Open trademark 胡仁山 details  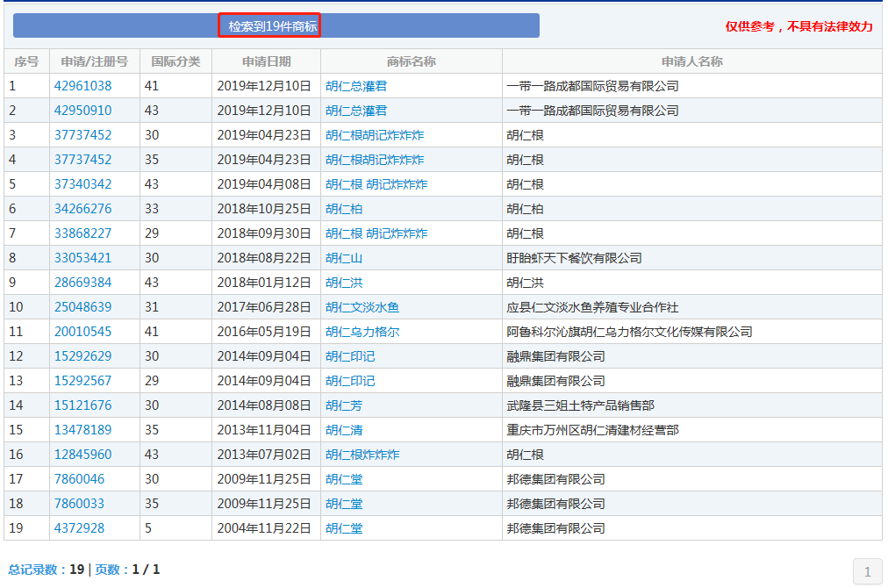point(344,258)
